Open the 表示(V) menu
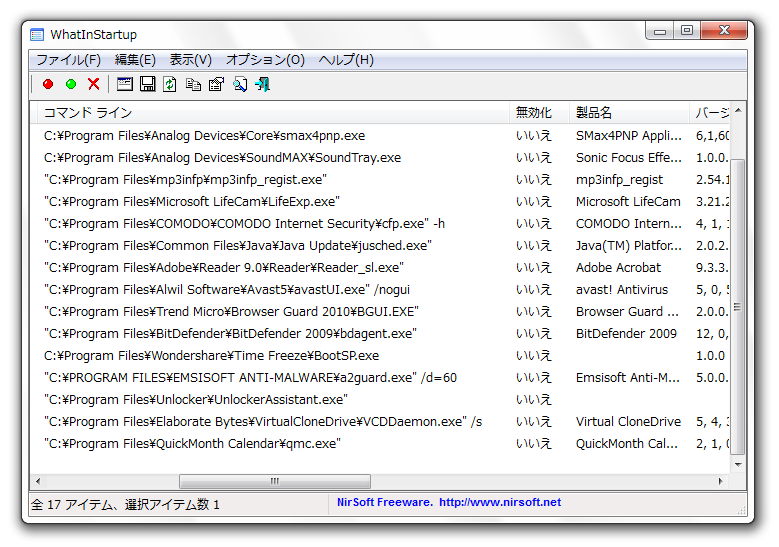The image size is (779, 547). point(191,60)
